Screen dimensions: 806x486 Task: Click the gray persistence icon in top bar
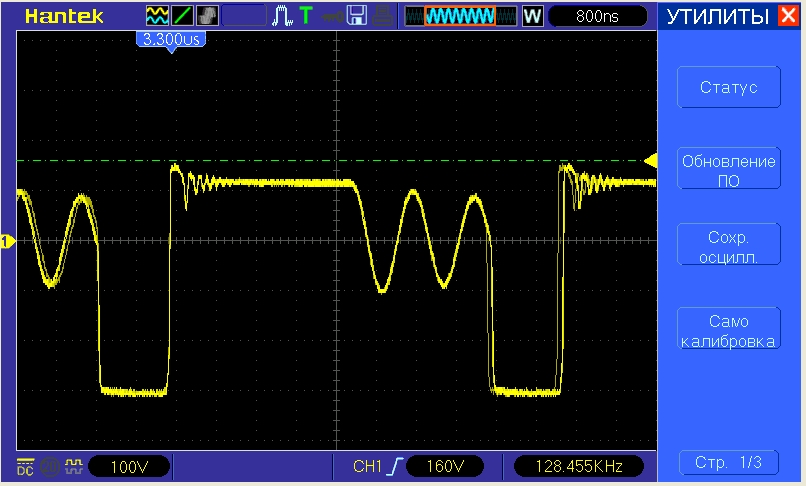click(x=208, y=16)
